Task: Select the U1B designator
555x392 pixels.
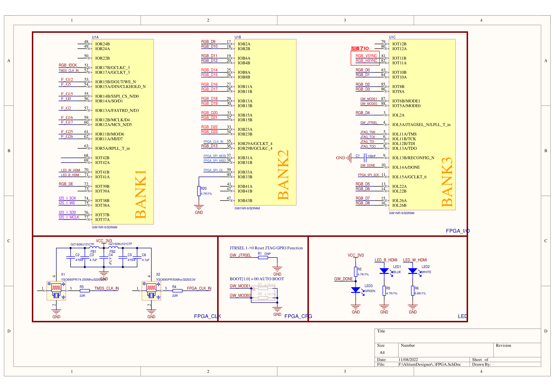Action: (238, 37)
